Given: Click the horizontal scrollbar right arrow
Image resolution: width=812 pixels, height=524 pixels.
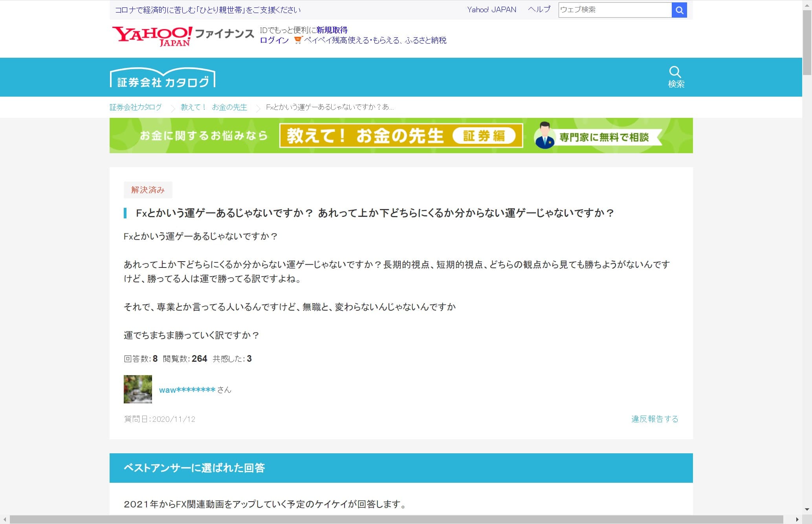Looking at the screenshot, I should pos(797,520).
